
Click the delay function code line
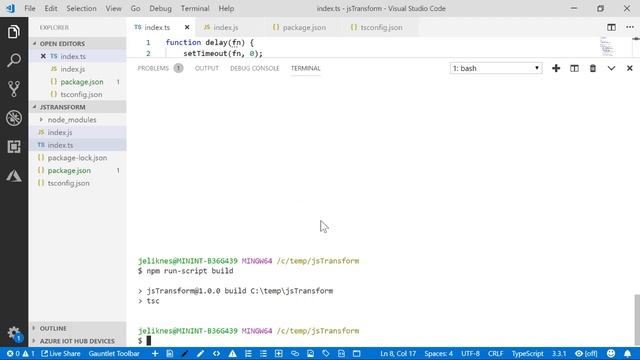tap(210, 42)
